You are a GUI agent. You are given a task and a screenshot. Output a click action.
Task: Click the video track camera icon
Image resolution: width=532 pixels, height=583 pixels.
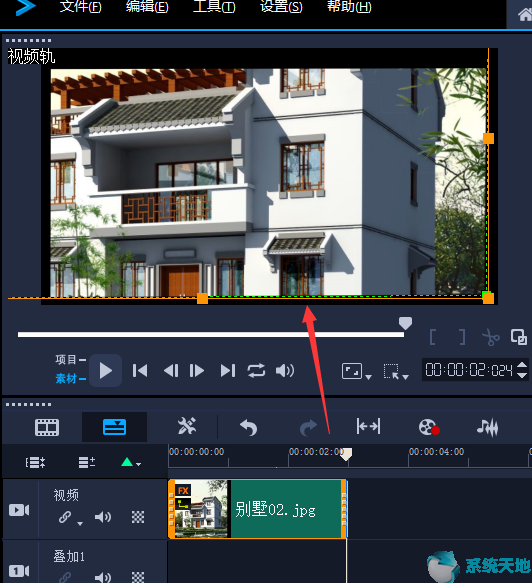(x=19, y=510)
